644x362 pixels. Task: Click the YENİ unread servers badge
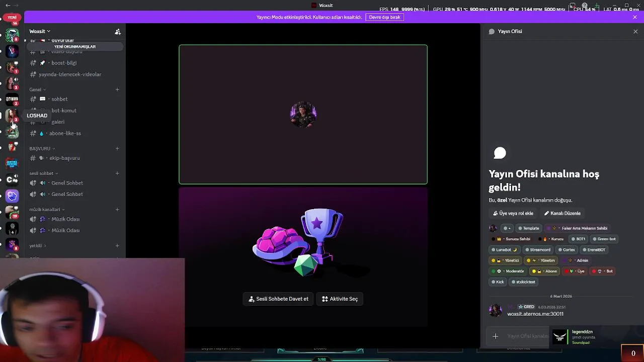click(12, 17)
